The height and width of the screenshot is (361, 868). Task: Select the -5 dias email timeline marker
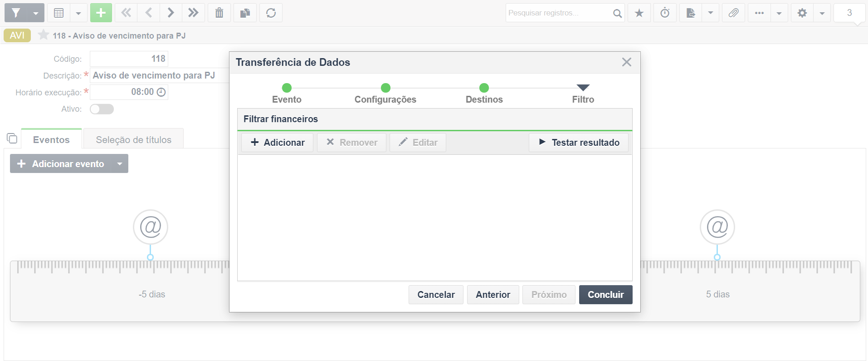tap(151, 227)
